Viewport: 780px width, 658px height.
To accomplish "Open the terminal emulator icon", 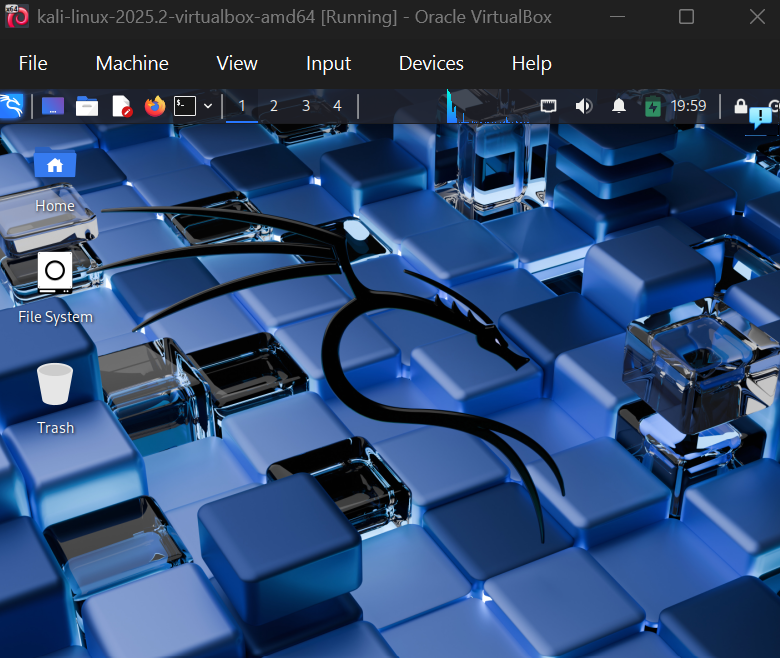I will (185, 106).
